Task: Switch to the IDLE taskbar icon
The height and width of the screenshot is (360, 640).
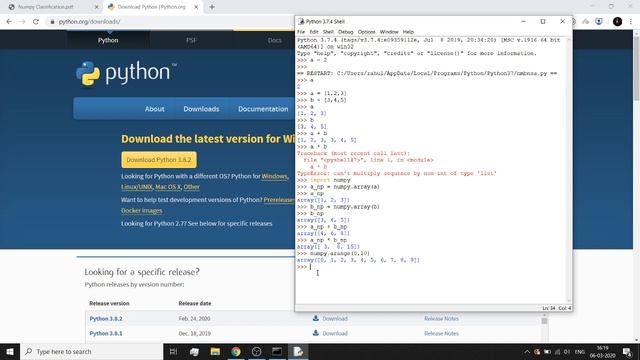Action: [x=298, y=351]
